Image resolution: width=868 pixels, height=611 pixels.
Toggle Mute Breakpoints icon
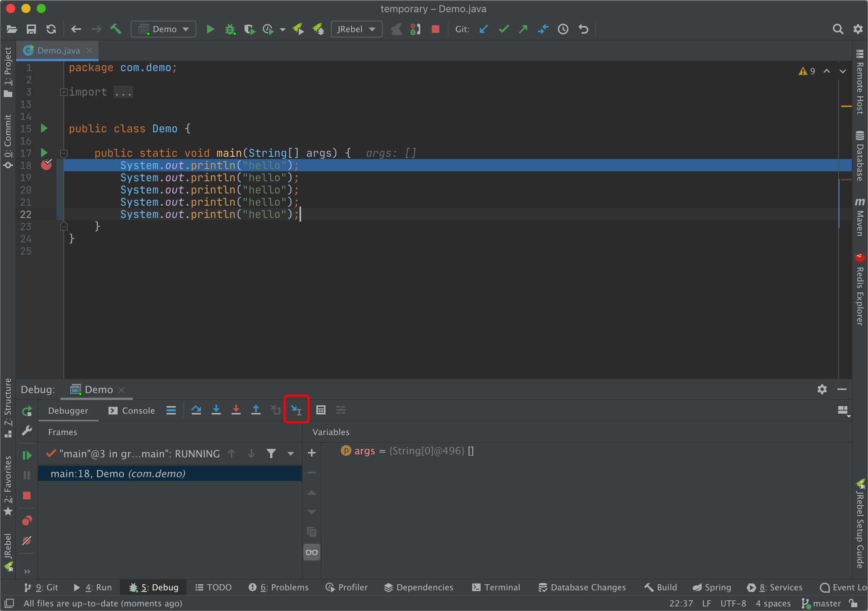click(x=27, y=540)
